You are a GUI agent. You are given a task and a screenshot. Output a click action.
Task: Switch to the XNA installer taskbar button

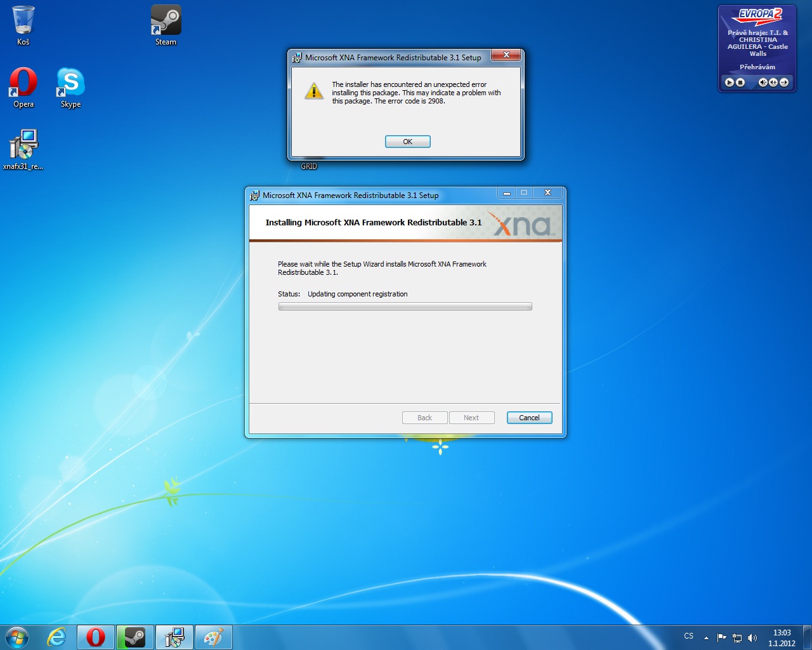[x=174, y=637]
